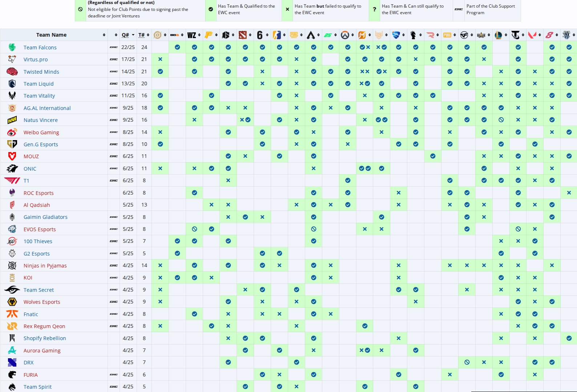Click the 22/25 value for Team Falcons
577x392 pixels.
[128, 47]
